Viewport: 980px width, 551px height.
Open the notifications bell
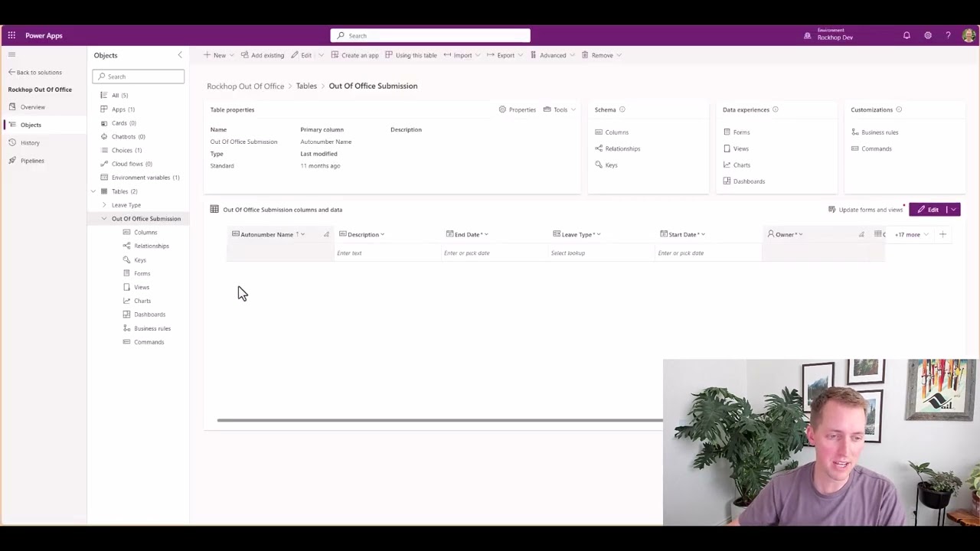pos(906,35)
